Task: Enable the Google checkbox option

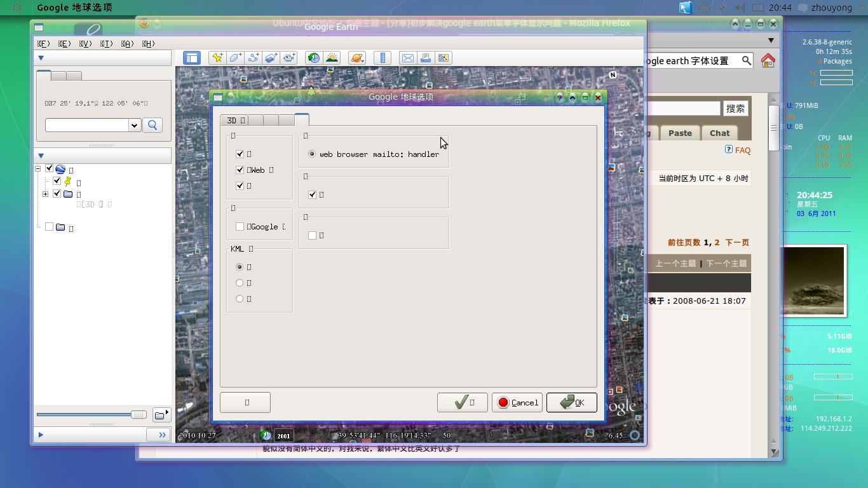Action: (240, 226)
